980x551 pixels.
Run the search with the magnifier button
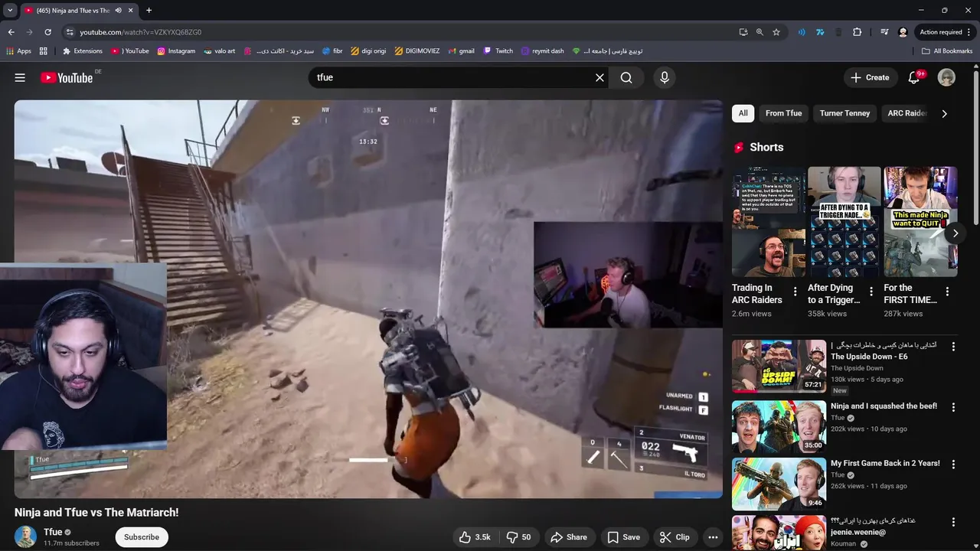pyautogui.click(x=626, y=77)
